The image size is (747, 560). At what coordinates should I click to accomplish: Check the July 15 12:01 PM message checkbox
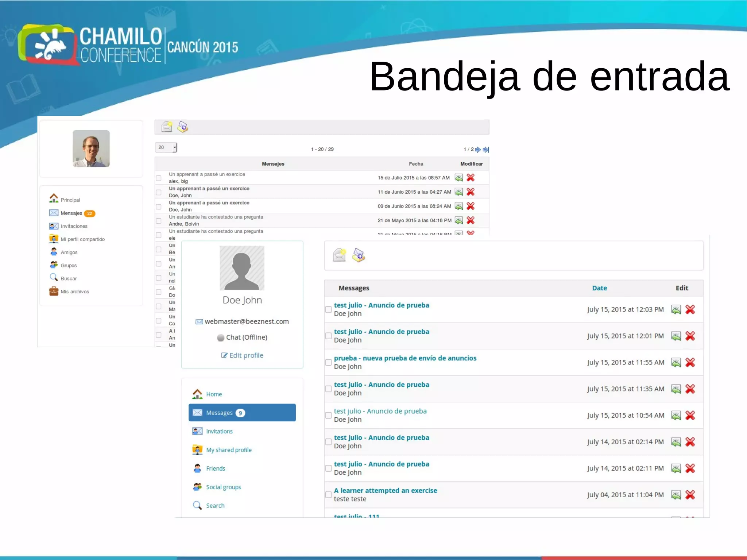click(328, 336)
